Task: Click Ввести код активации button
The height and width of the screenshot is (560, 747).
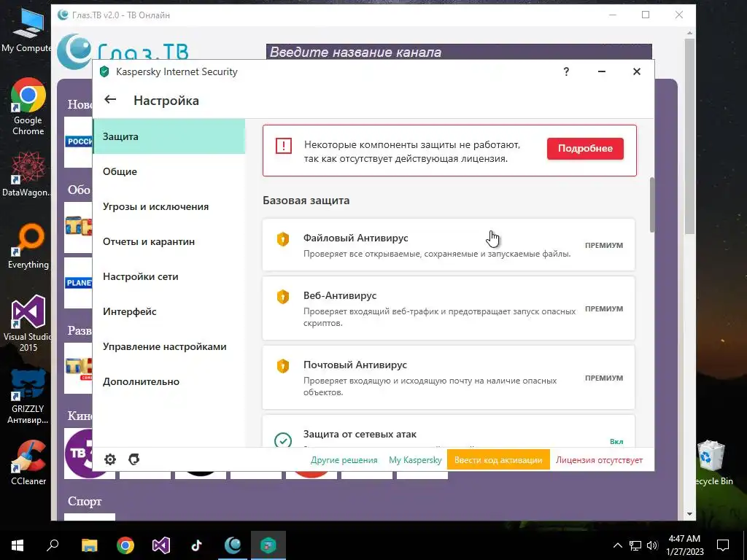Action: tap(498, 460)
